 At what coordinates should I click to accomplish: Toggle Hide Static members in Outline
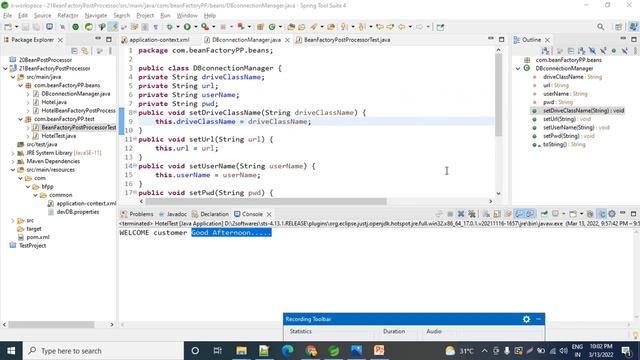[x=603, y=51]
